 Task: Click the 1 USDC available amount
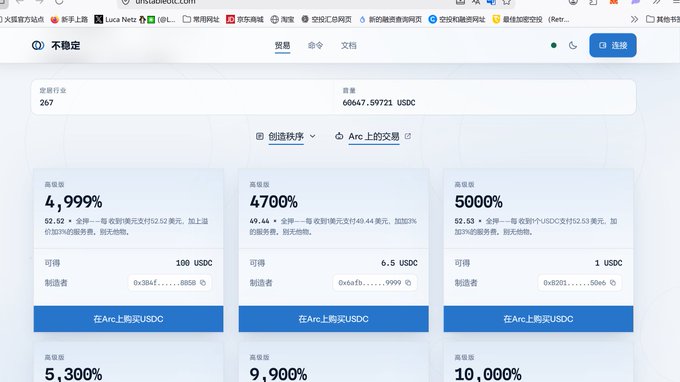click(608, 263)
